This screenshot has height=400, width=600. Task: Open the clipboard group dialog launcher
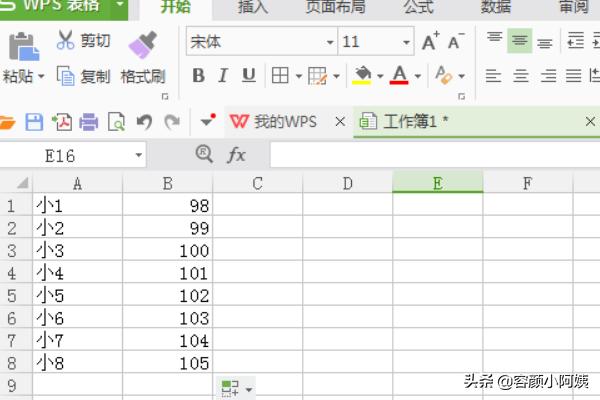(165, 96)
